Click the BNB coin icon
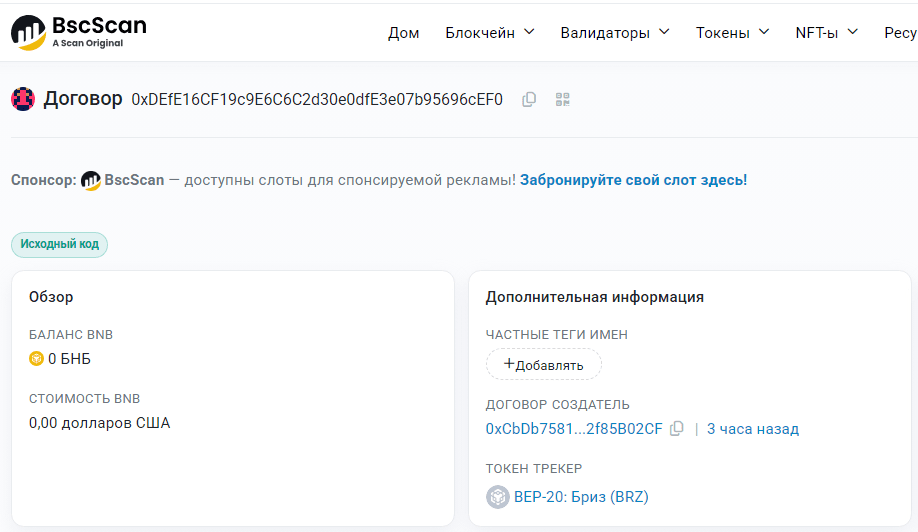 (x=37, y=359)
